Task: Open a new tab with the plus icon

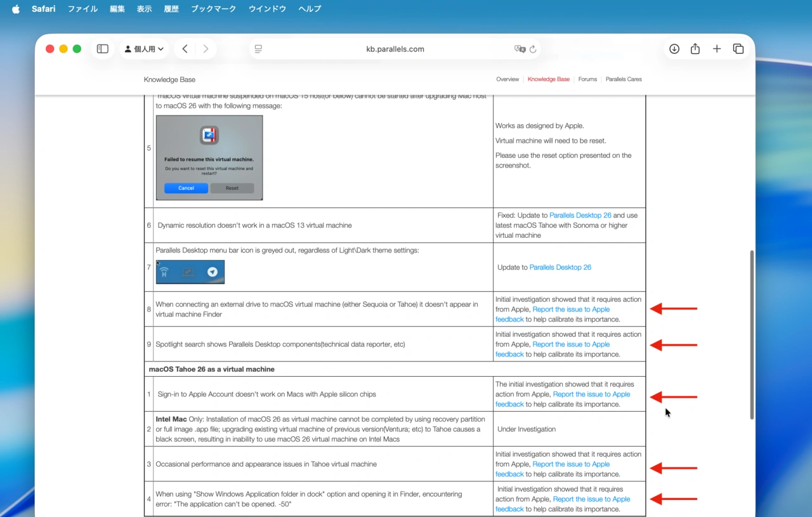Action: (x=716, y=48)
